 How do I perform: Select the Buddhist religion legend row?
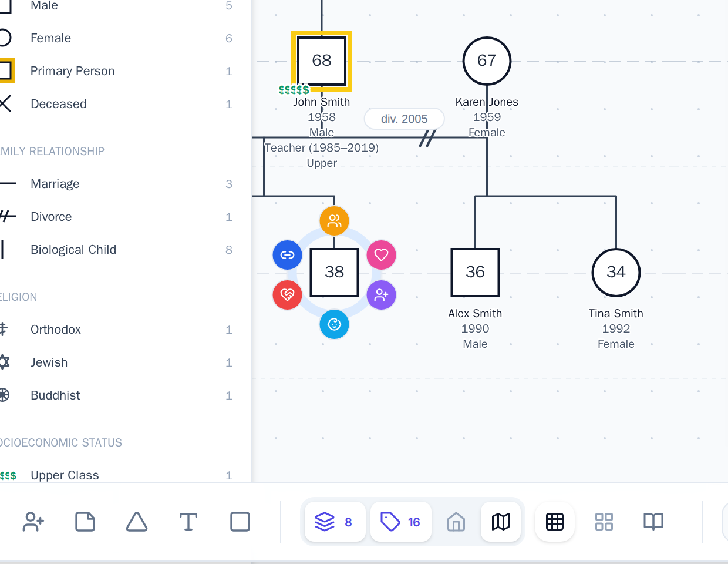116,395
